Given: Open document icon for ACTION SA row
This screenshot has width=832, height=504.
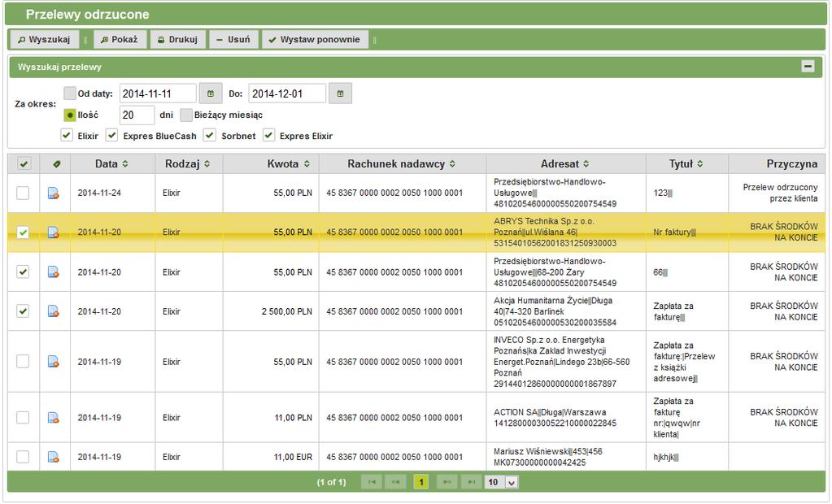Looking at the screenshot, I should 53,418.
